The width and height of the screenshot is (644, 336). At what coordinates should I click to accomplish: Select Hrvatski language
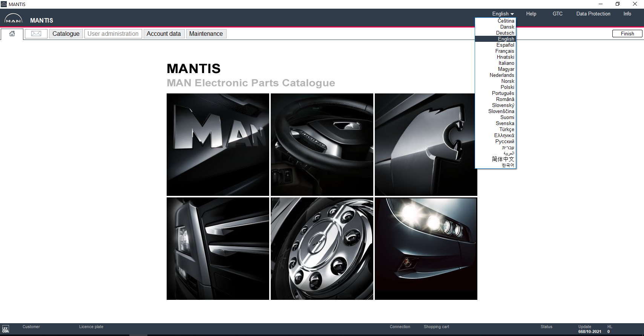coord(495,57)
